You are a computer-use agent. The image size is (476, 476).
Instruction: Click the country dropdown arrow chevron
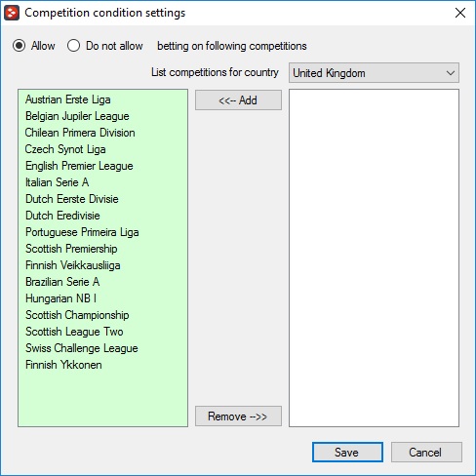coord(451,73)
